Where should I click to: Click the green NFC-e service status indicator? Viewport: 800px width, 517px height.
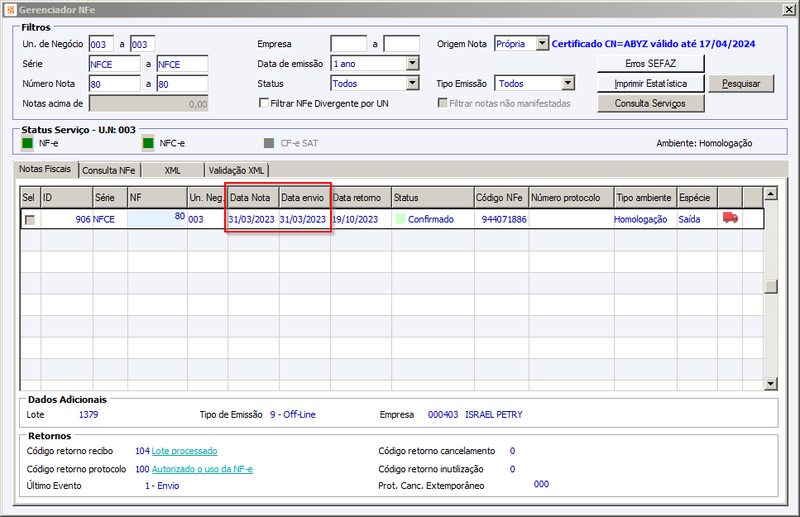(148, 143)
